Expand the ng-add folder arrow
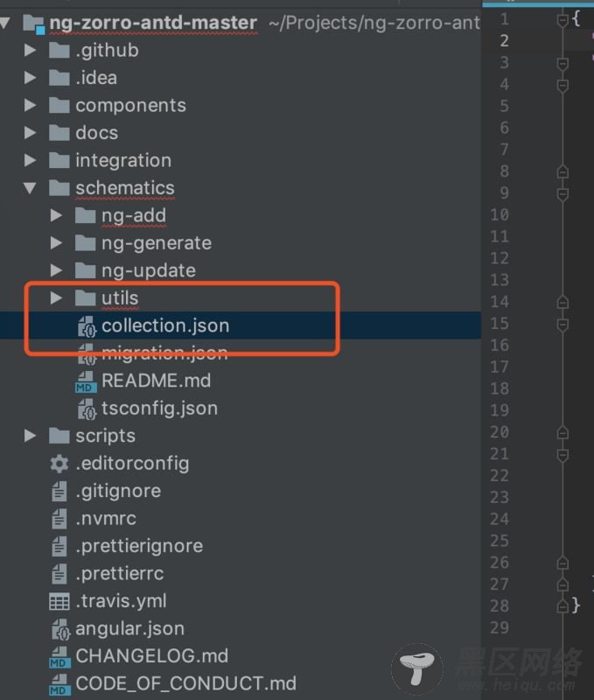Viewport: 594px width, 700px height. coord(56,215)
